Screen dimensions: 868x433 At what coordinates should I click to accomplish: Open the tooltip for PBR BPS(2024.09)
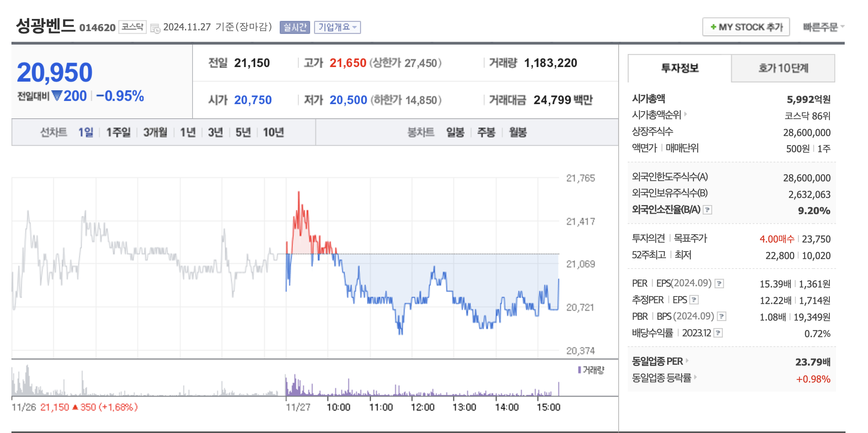[722, 316]
